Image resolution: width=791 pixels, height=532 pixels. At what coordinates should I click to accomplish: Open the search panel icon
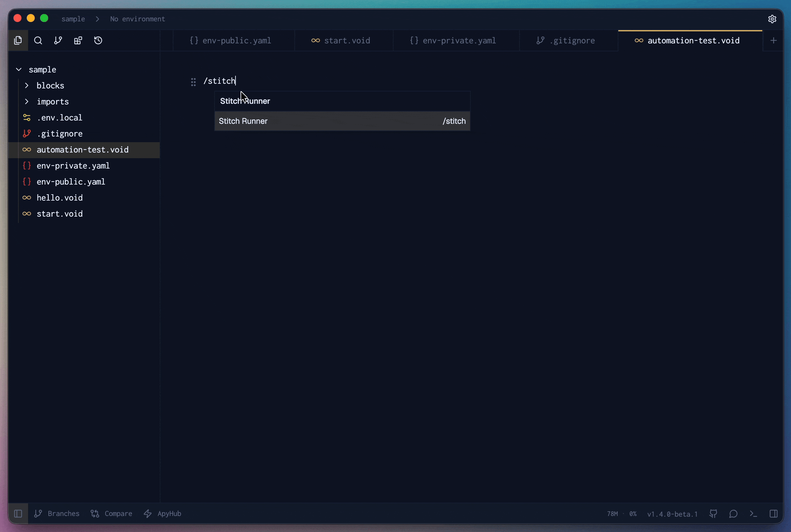[x=38, y=40]
